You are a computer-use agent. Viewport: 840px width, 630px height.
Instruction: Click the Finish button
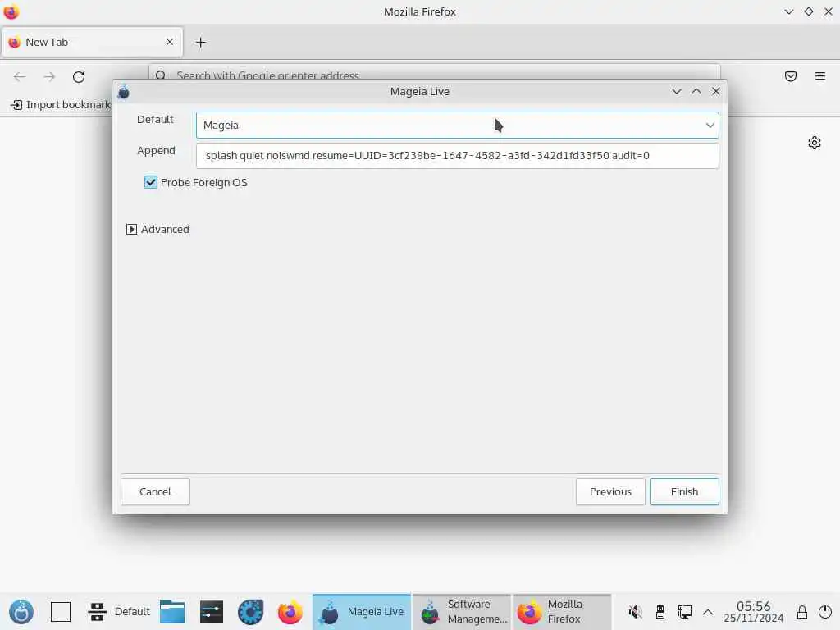coord(684,492)
